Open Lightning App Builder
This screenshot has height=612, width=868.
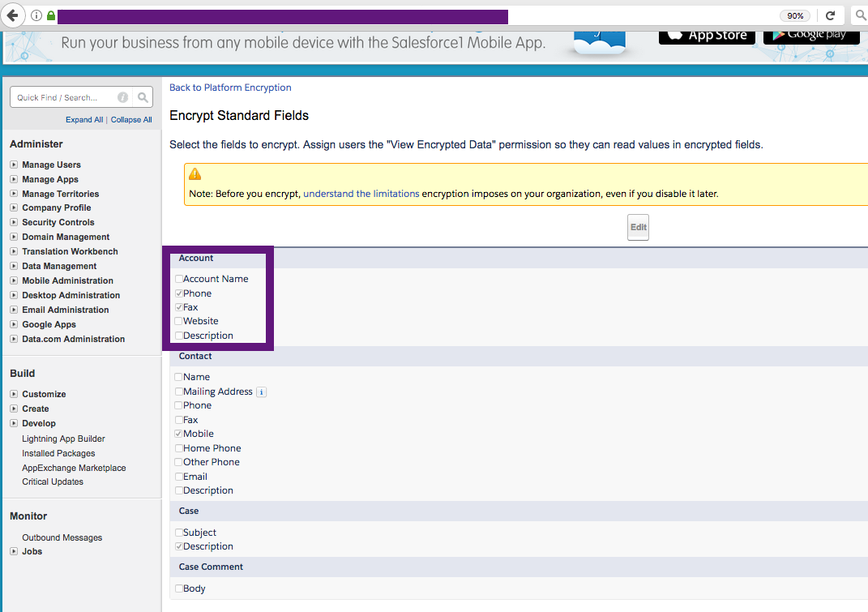(x=64, y=439)
